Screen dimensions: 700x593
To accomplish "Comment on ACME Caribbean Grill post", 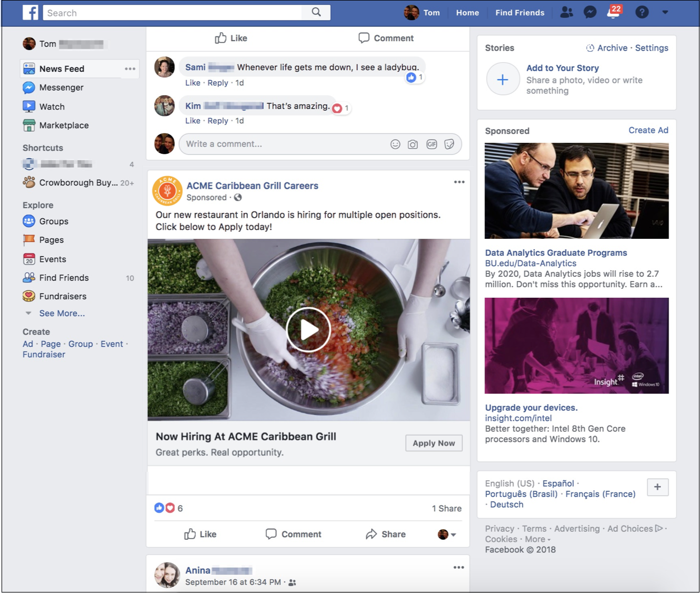I will (x=293, y=534).
